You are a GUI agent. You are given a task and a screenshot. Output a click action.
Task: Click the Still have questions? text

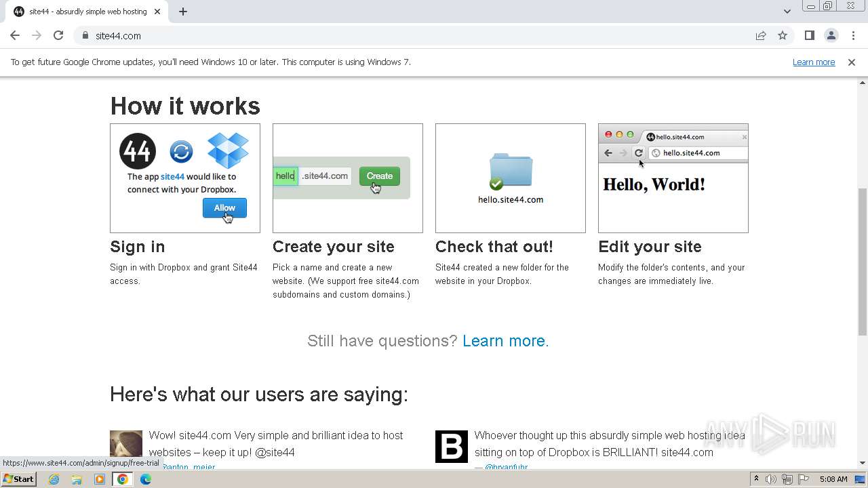[x=382, y=341]
